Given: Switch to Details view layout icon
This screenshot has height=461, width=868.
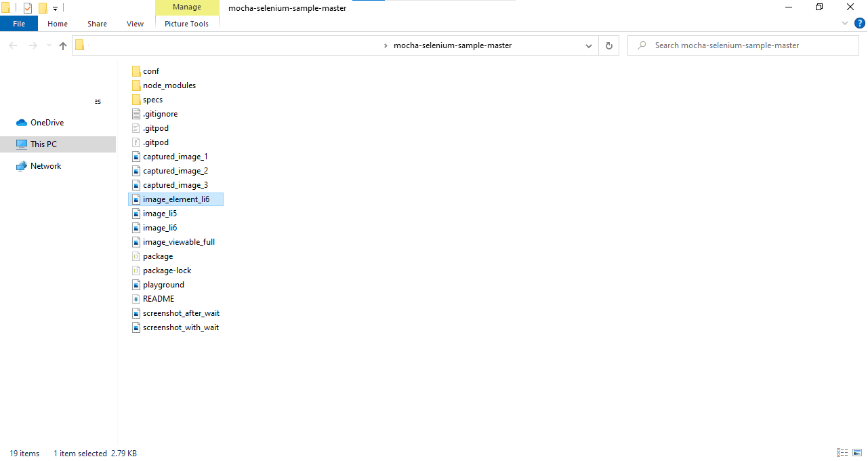Looking at the screenshot, I should coord(842,453).
